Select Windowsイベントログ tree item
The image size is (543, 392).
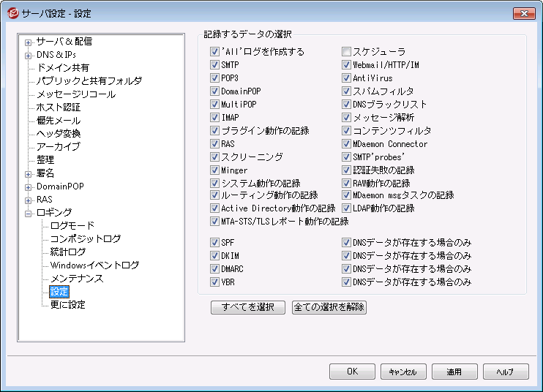click(x=94, y=265)
